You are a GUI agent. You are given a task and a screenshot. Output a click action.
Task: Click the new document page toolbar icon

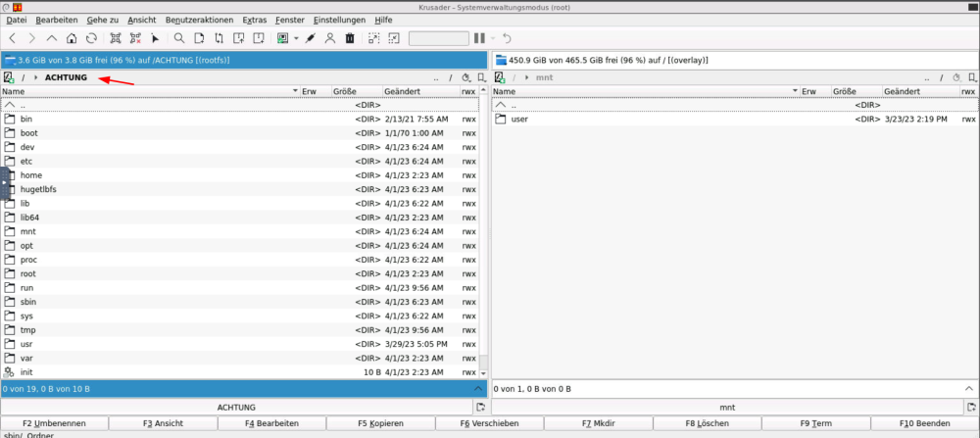pyautogui.click(x=199, y=39)
